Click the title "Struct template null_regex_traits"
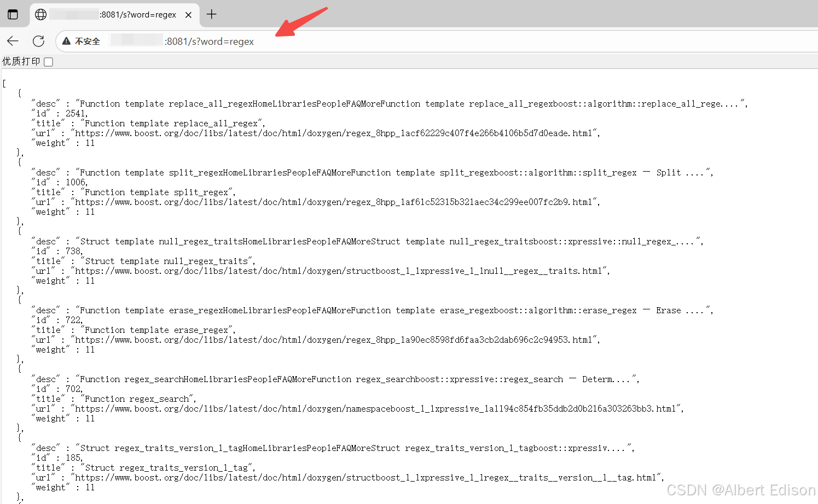The image size is (818, 504). click(167, 261)
